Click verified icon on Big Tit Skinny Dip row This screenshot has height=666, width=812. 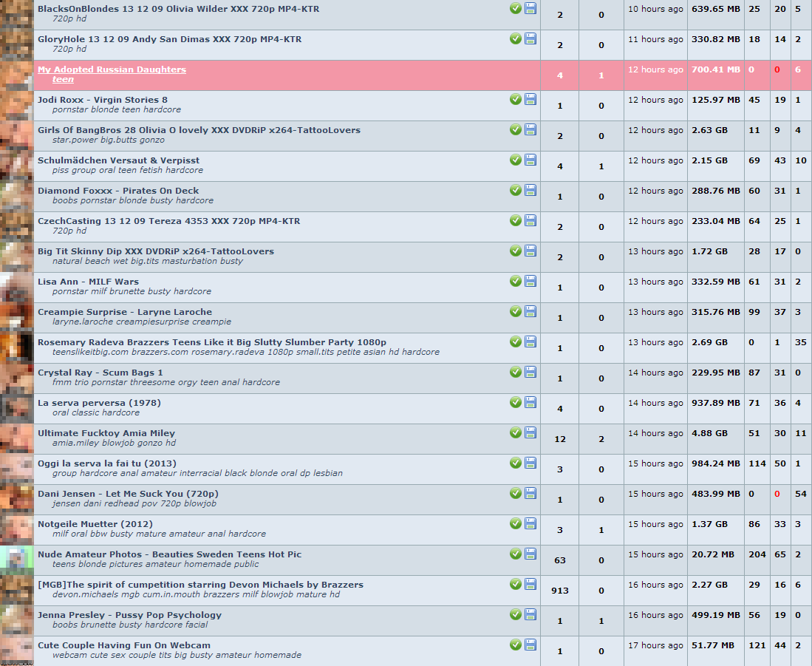coord(516,251)
